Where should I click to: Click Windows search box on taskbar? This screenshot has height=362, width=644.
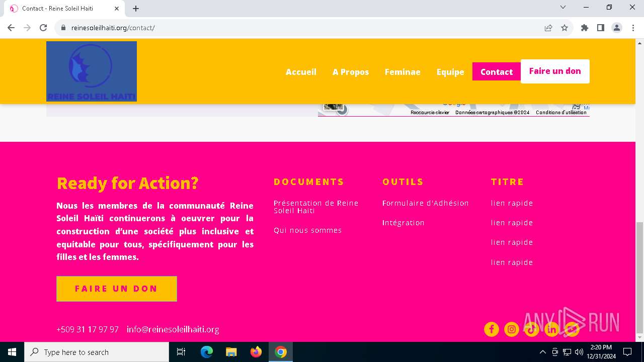97,352
